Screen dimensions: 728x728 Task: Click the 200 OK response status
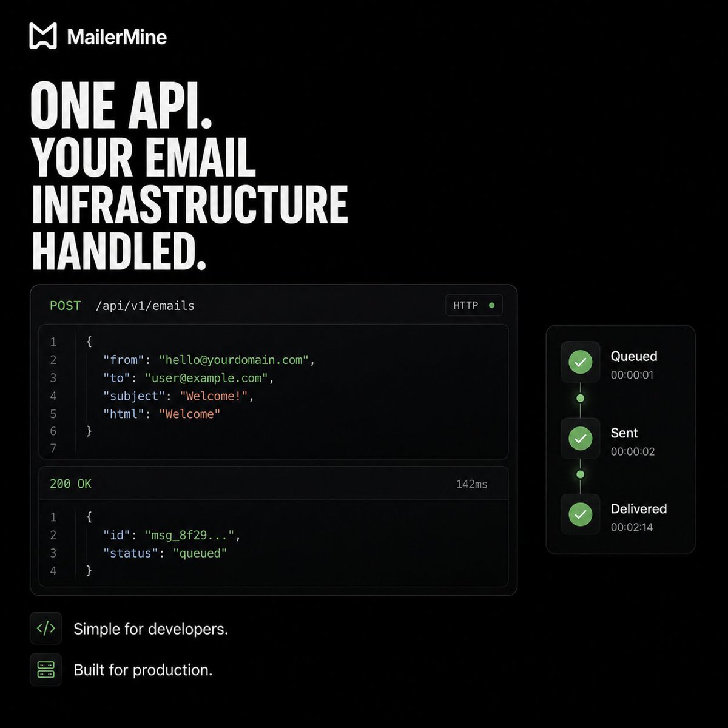click(70, 484)
